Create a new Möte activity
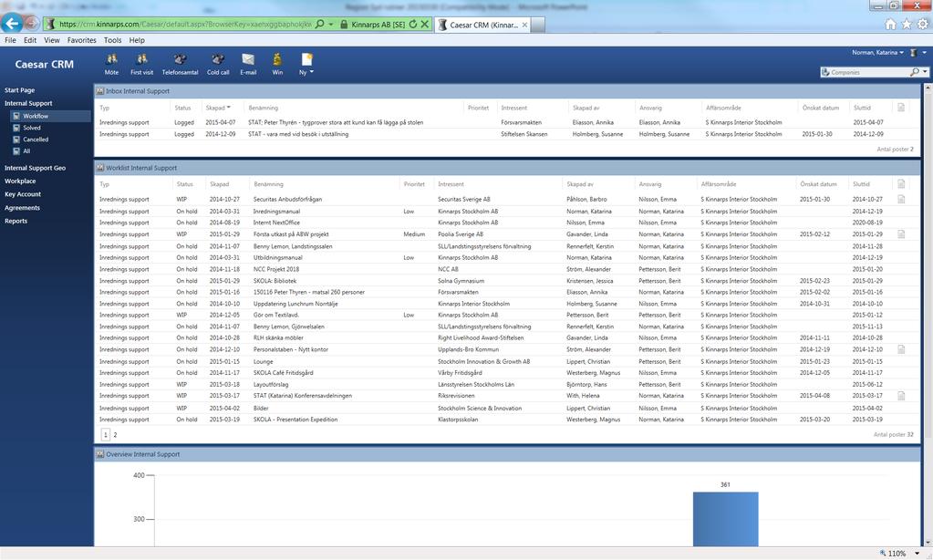The image size is (933, 560). point(111,64)
